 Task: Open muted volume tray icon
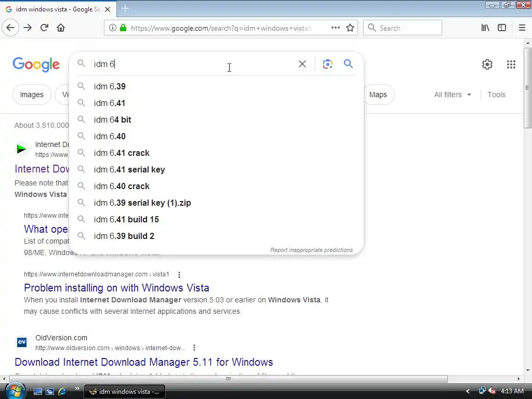click(492, 391)
